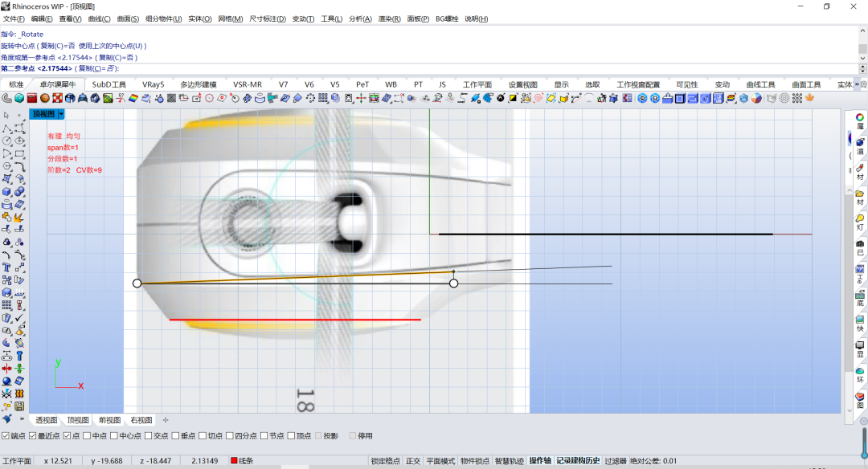Toggle 锁定格点 in status bar

pos(385,461)
